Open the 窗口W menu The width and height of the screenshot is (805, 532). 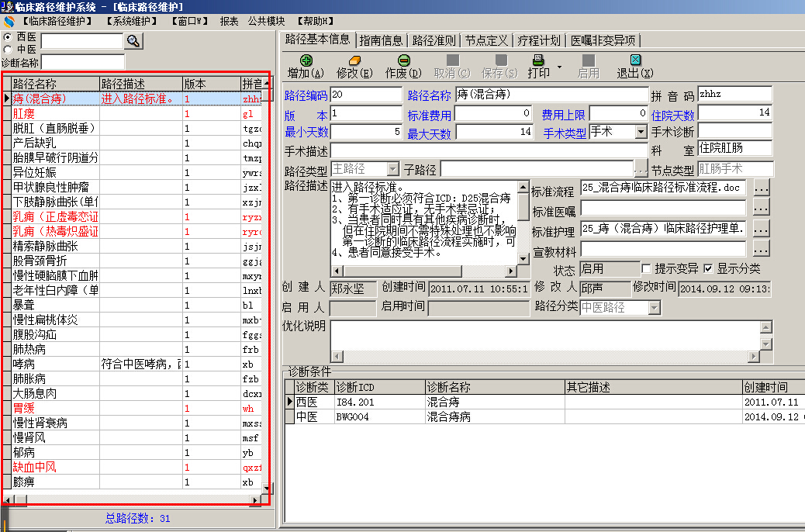[x=189, y=21]
